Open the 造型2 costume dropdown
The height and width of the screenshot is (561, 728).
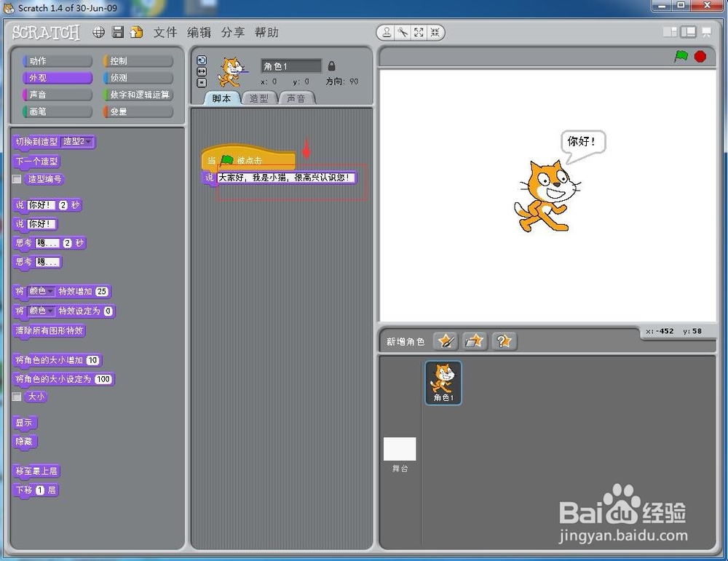77,142
